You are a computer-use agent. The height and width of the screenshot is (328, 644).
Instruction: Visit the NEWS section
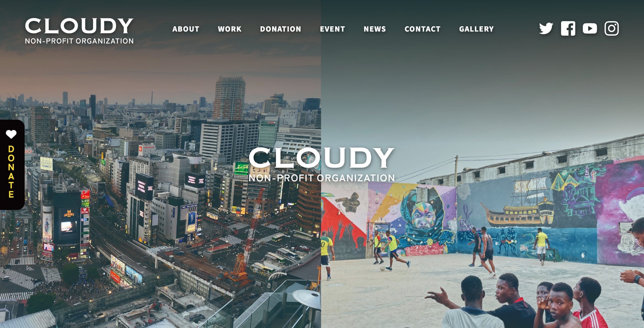click(375, 29)
